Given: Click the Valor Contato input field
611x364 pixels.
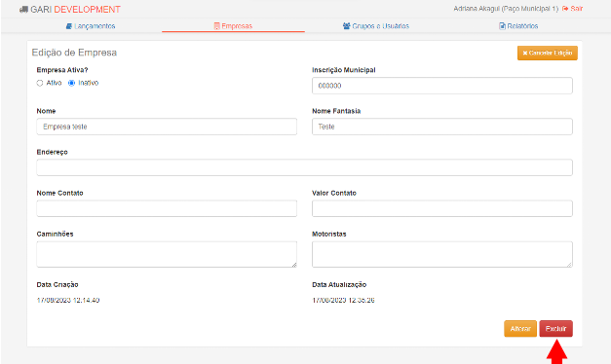Looking at the screenshot, I should pos(442,208).
